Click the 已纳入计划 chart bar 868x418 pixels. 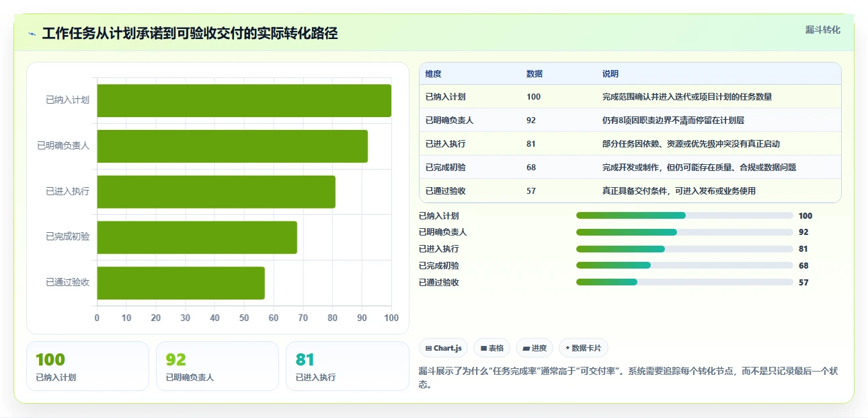(x=244, y=100)
